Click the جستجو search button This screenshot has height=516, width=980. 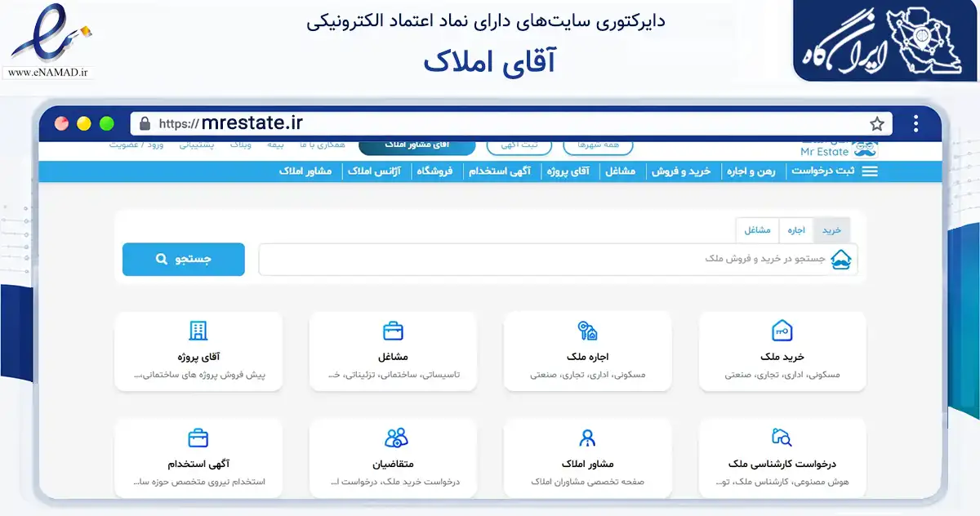point(184,260)
